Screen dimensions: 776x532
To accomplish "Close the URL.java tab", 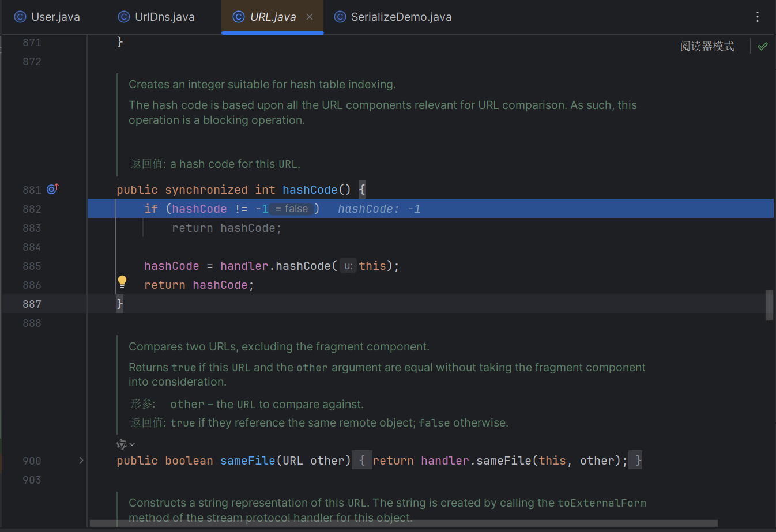I will point(310,17).
